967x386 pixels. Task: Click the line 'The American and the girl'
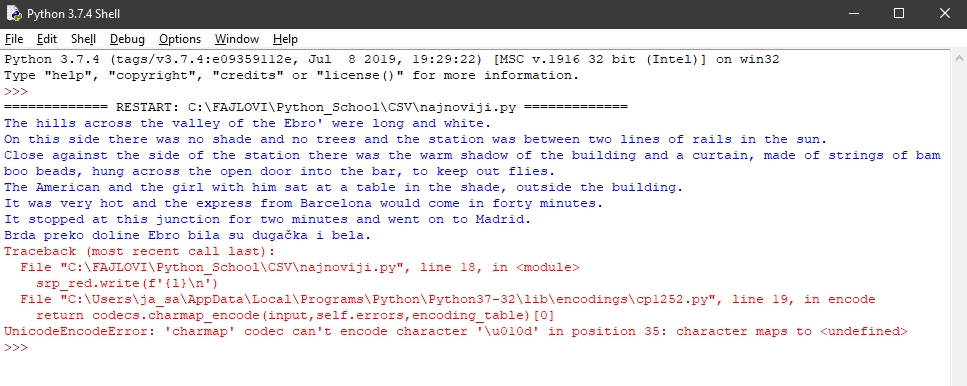coord(344,187)
